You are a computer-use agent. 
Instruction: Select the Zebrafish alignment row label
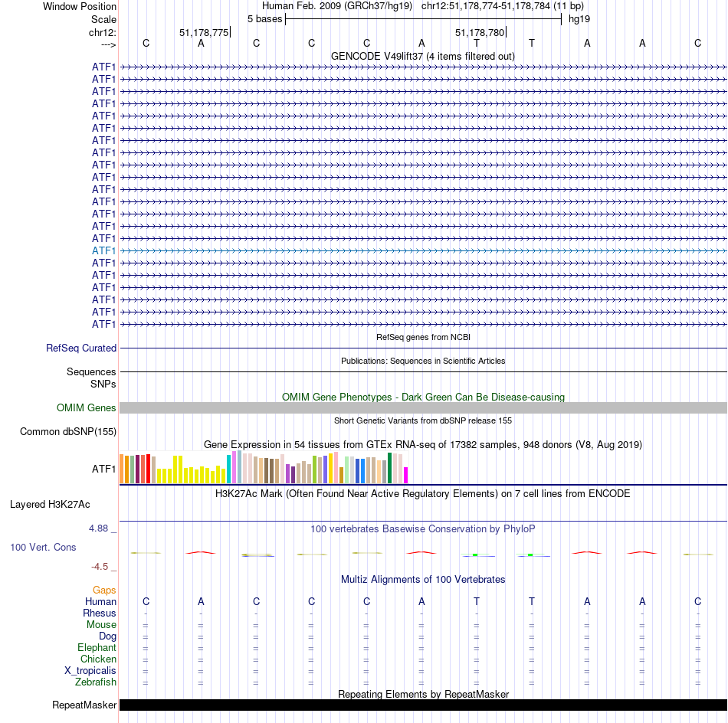[x=96, y=682]
